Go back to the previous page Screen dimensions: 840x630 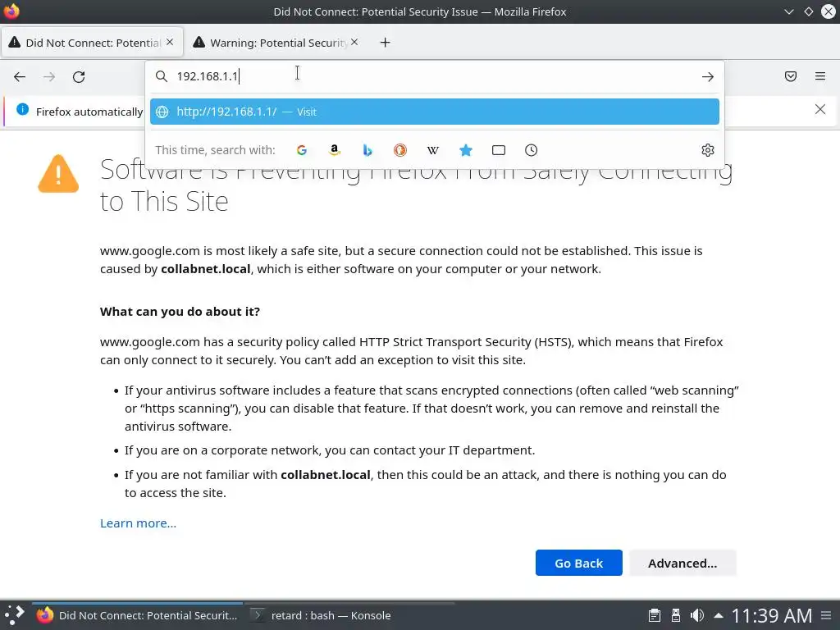pos(20,76)
